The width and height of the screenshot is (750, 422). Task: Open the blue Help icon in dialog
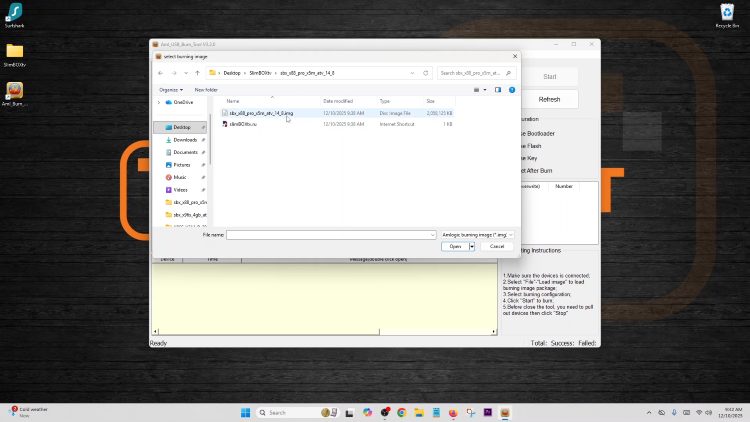point(512,90)
